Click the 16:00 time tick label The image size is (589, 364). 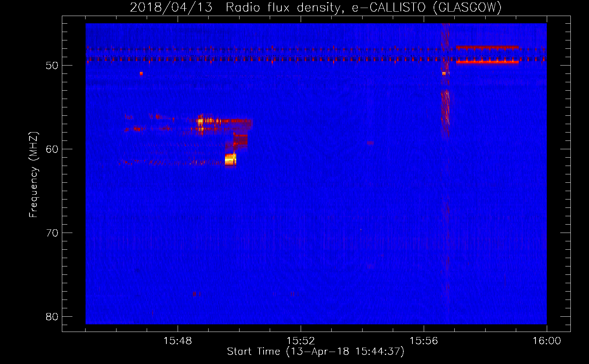click(547, 341)
